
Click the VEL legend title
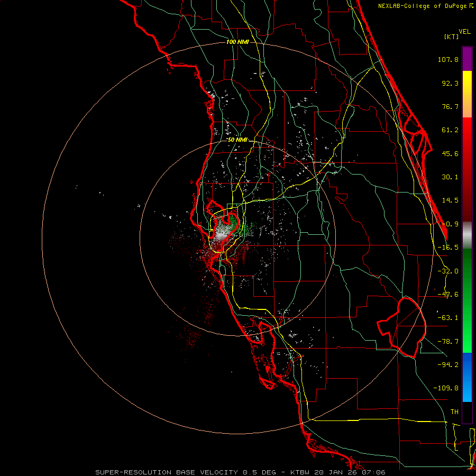click(464, 32)
